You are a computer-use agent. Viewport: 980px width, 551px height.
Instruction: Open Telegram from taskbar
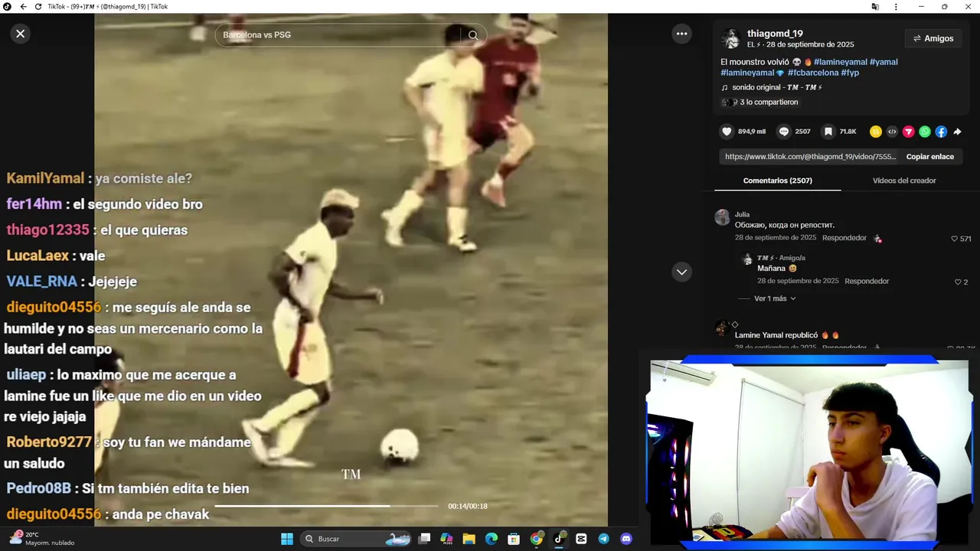point(604,539)
